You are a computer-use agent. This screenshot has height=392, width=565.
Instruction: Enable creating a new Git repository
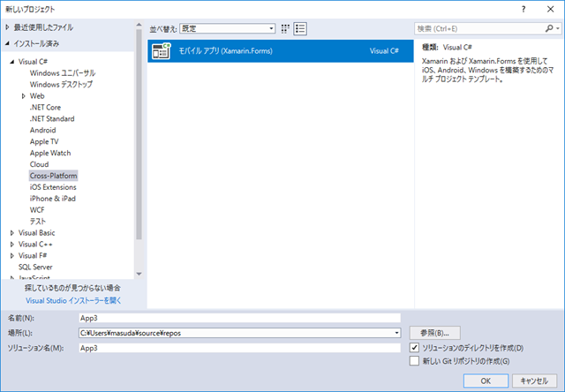click(415, 360)
